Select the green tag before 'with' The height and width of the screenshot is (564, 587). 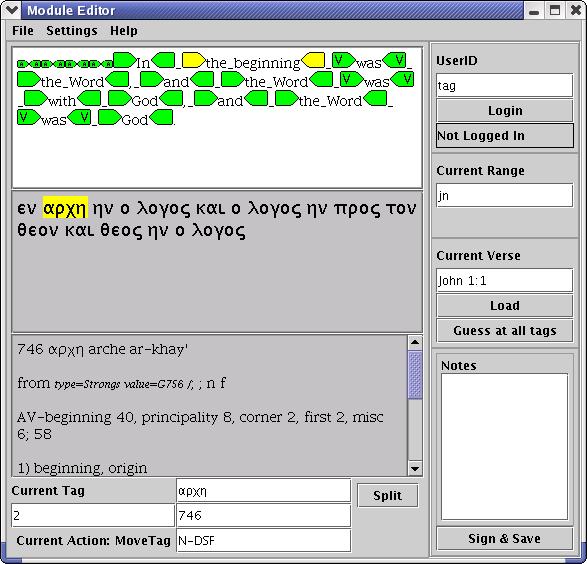36,98
